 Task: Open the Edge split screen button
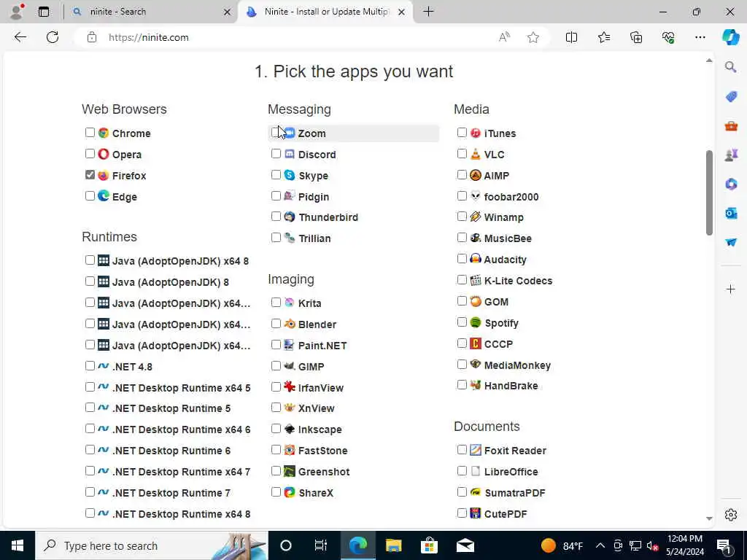[571, 37]
